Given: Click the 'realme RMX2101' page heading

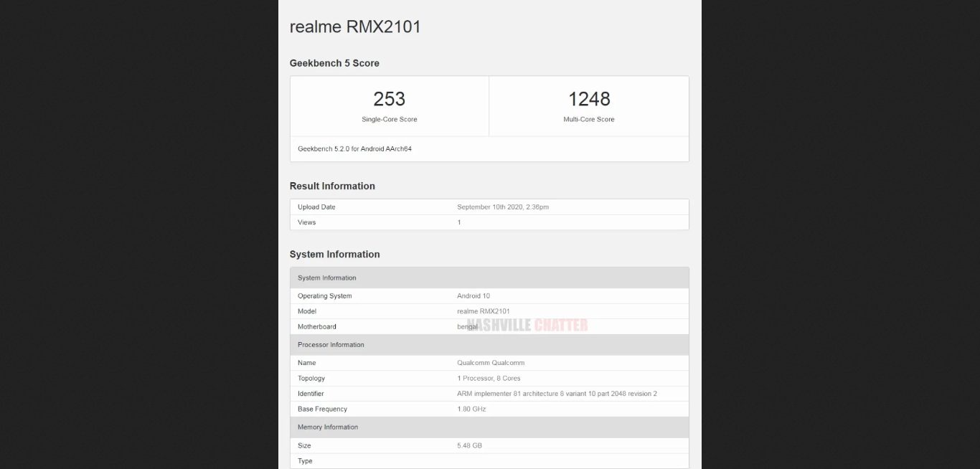Looking at the screenshot, I should point(355,27).
